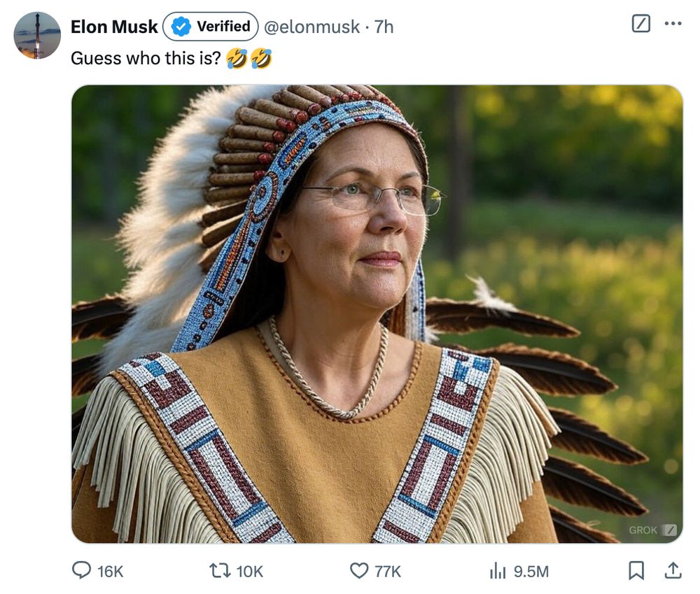This screenshot has height=594, width=700.
Task: Click the Verified label pill
Action: click(x=210, y=27)
